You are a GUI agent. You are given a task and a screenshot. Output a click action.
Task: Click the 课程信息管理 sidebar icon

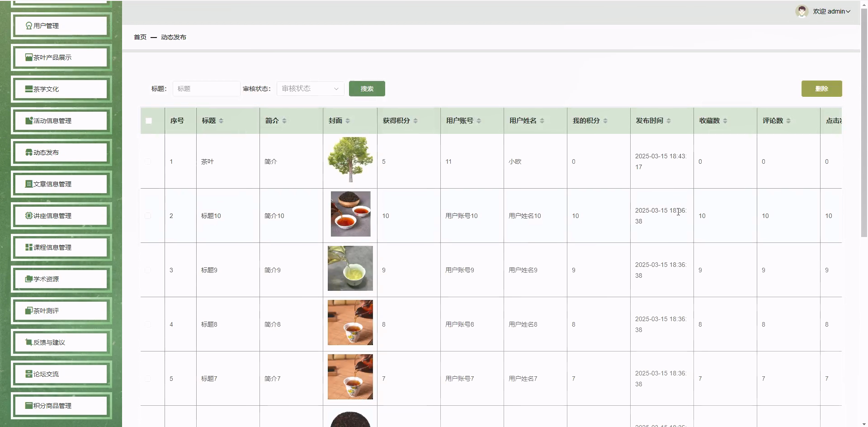pos(29,247)
